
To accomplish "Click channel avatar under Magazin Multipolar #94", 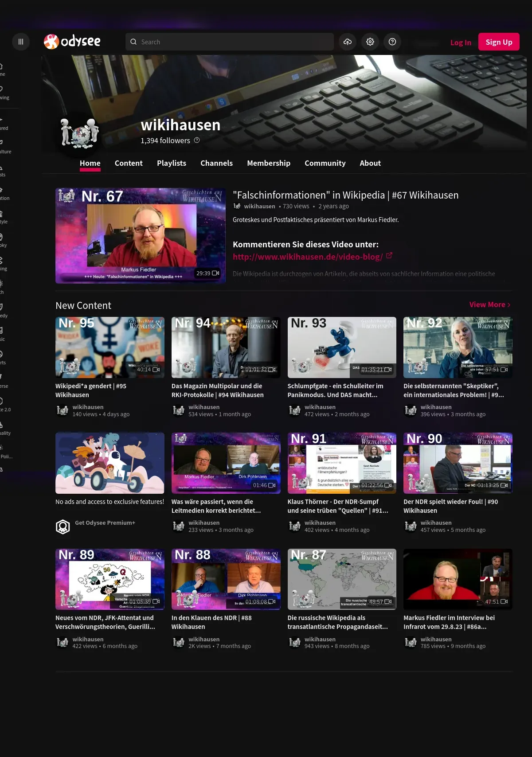I will tap(179, 410).
